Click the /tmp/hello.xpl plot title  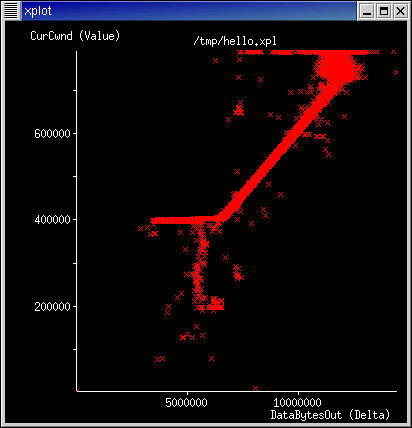pos(235,41)
